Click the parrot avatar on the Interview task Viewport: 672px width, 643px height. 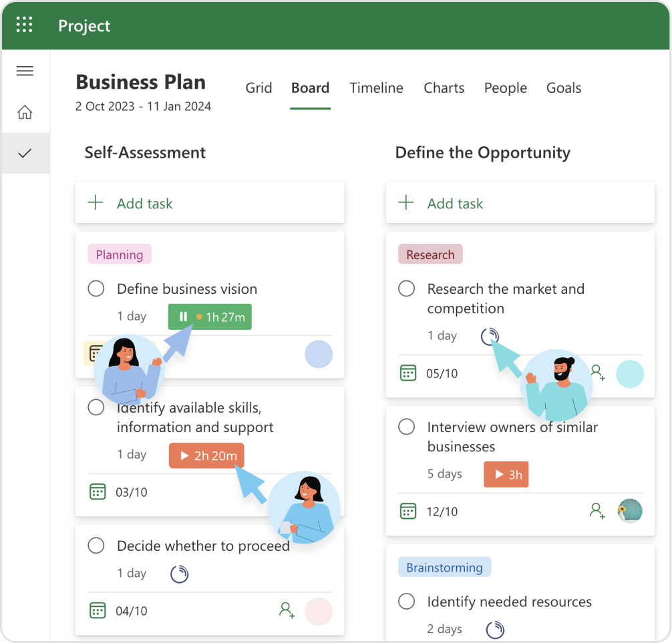630,511
